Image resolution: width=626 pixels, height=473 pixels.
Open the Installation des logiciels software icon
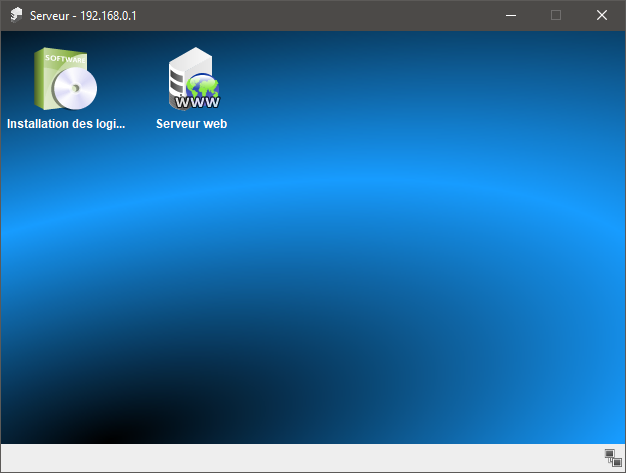pos(66,80)
